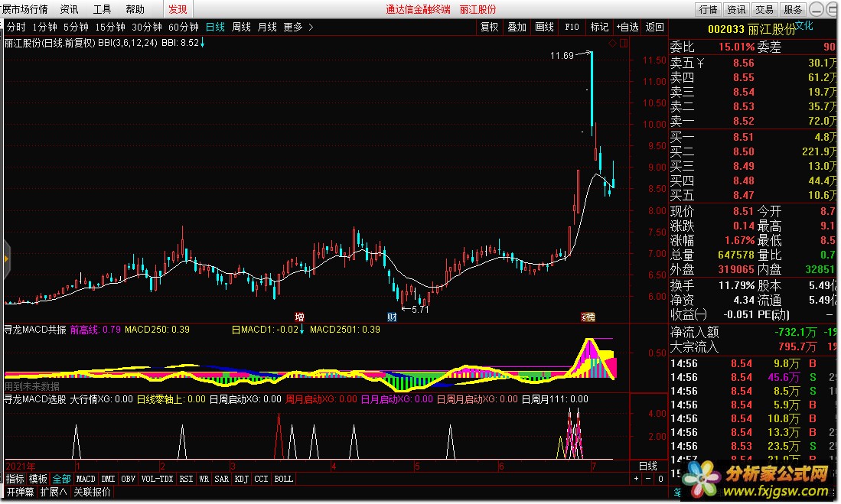Click the 行情 button at top right
This screenshot has width=841, height=504.
click(708, 9)
